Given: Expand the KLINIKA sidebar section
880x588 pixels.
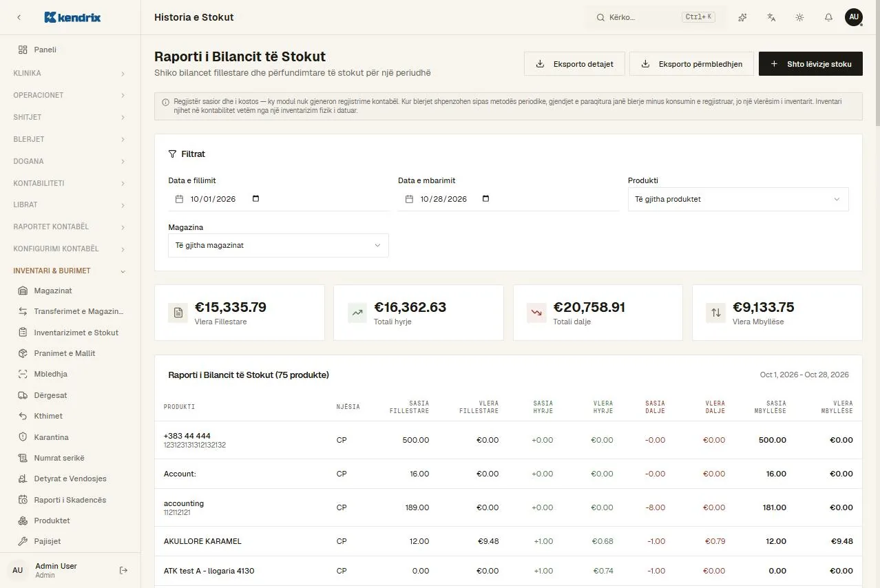Looking at the screenshot, I should point(70,73).
